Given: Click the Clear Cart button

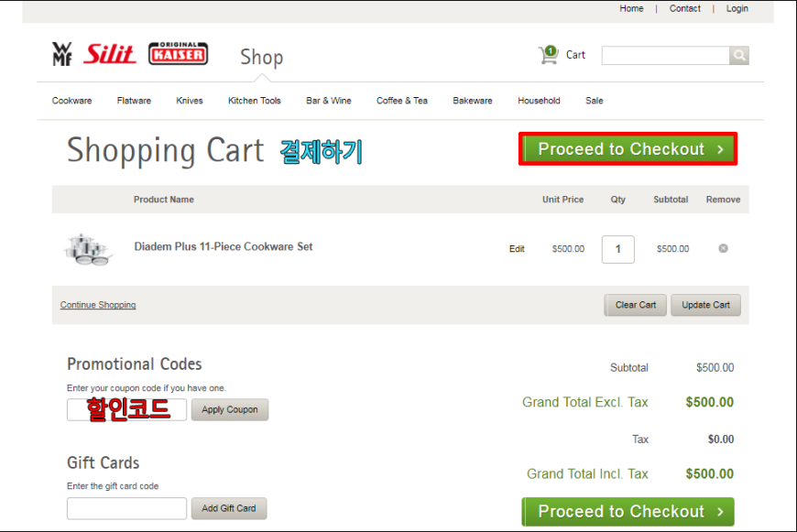Looking at the screenshot, I should click(636, 305).
